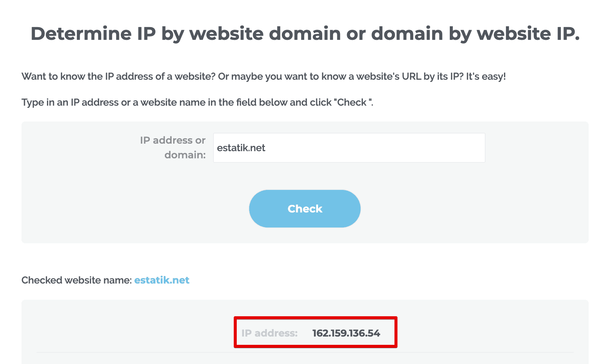
Task: Select the text estatik.net in the input box
Action: point(241,148)
